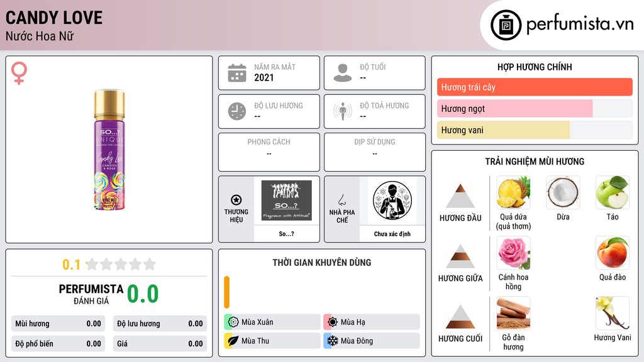
Task: Open the Quả dứa pineapple note image
Action: coord(513,192)
